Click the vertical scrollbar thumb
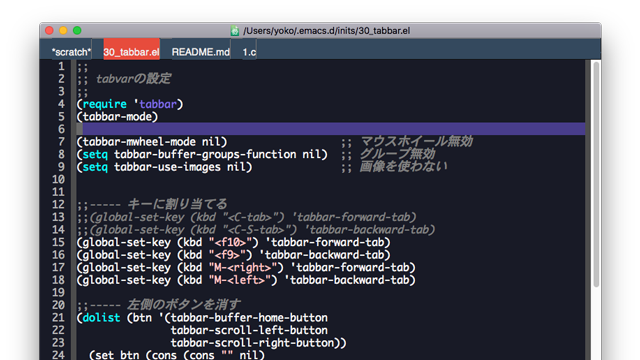The image size is (640, 360). [x=596, y=175]
